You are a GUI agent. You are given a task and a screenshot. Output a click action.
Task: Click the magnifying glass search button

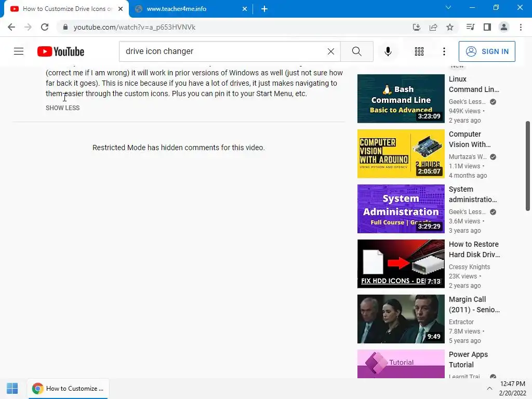click(356, 51)
